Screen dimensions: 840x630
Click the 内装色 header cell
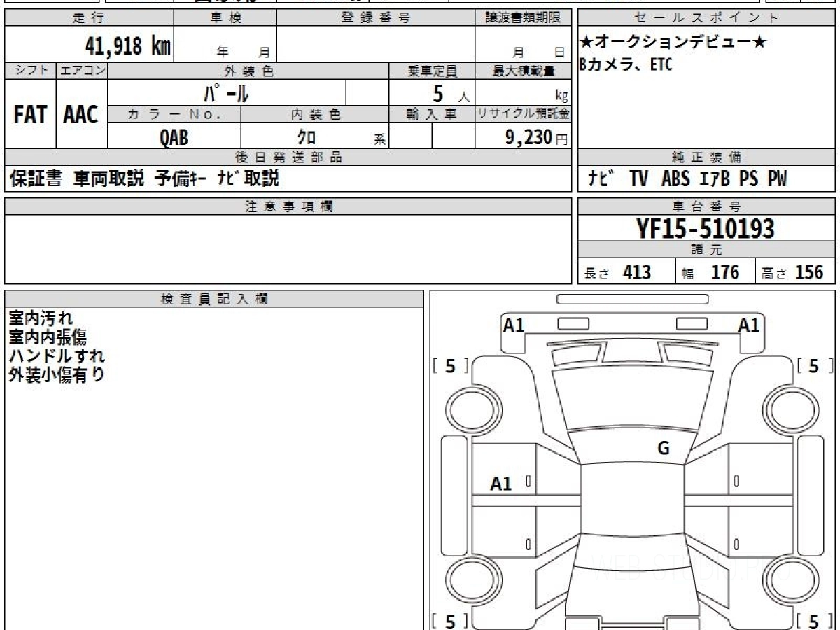tap(315, 114)
